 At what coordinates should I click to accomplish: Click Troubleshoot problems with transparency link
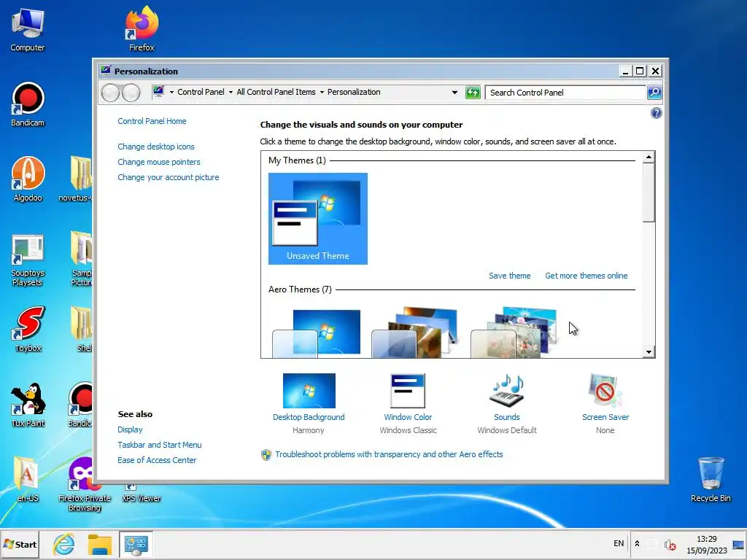pos(389,454)
